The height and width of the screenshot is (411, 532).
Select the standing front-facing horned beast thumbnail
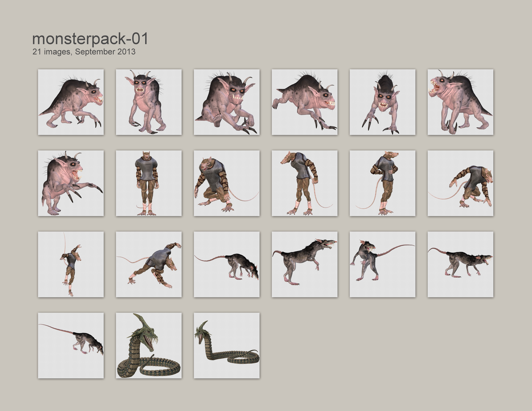click(149, 102)
